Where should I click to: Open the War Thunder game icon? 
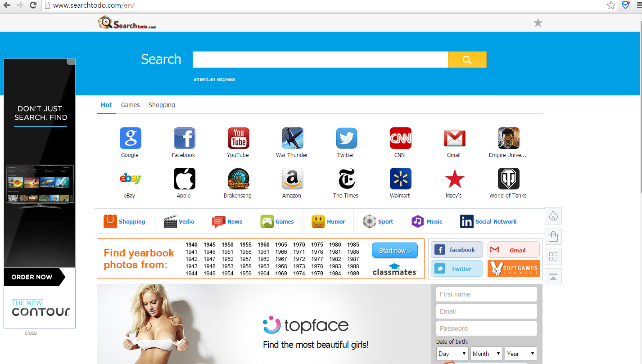pos(293,138)
